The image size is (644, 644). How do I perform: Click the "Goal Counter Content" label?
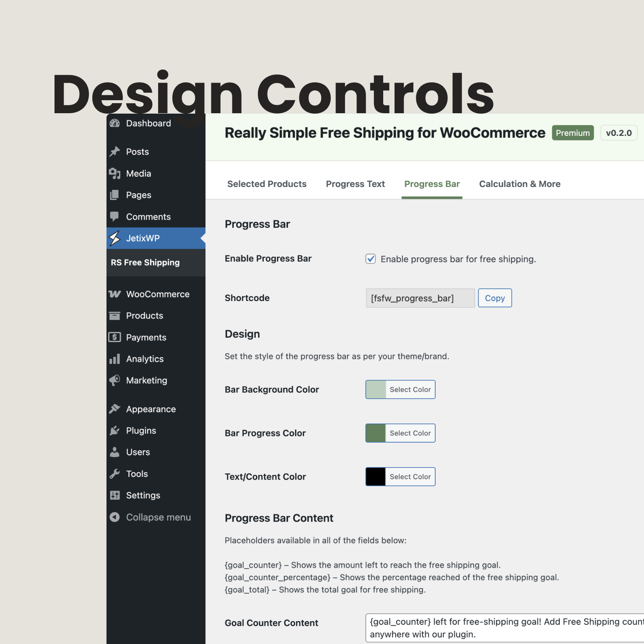point(271,623)
